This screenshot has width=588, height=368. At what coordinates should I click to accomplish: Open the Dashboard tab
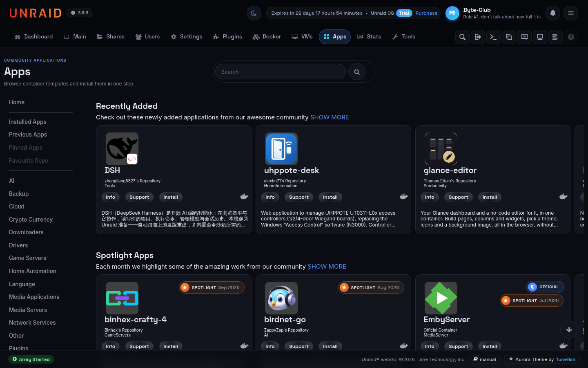pyautogui.click(x=34, y=37)
